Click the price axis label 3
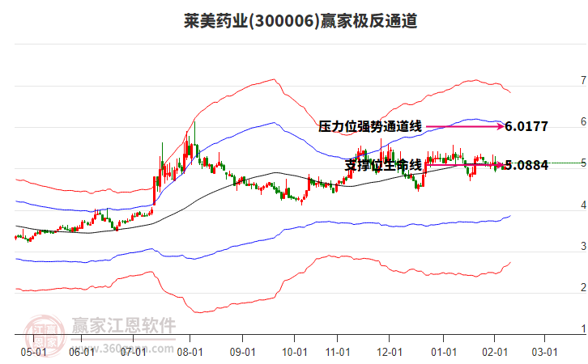Viewport: 588px width, 364px height. coord(583,247)
